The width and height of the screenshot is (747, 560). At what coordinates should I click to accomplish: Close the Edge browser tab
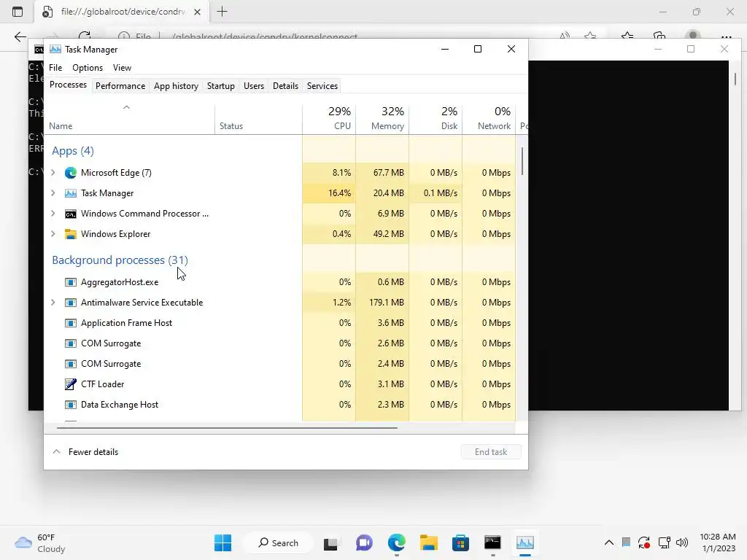(197, 12)
